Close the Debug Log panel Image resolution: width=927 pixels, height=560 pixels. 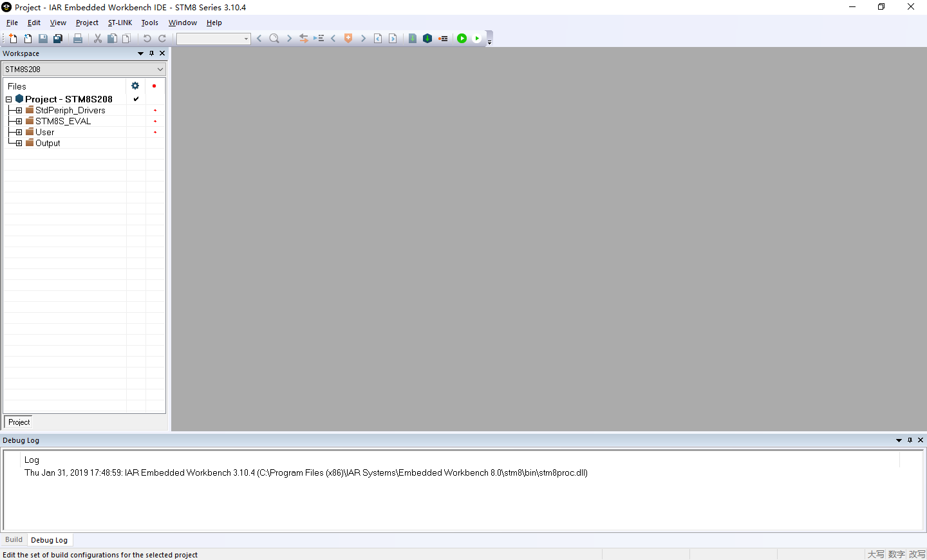pyautogui.click(x=921, y=440)
